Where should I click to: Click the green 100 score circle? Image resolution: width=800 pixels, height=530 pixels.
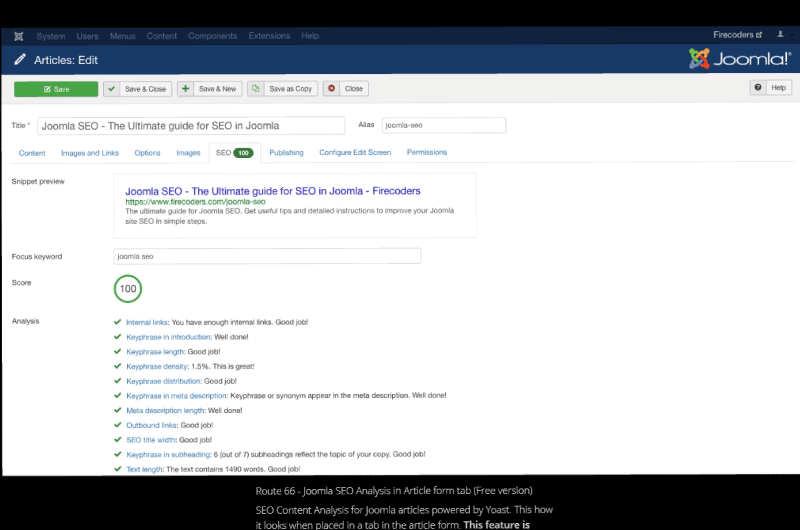(128, 289)
